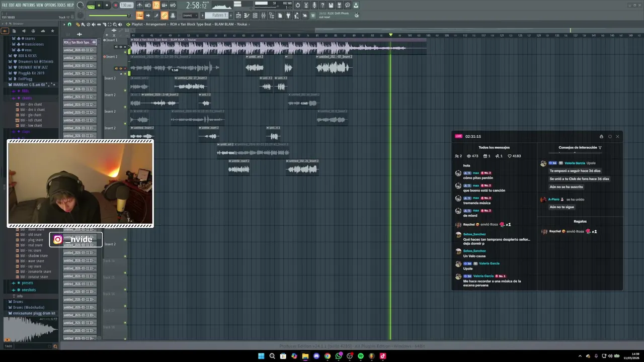Select the browser starred favorites tab icon
The height and width of the screenshot is (362, 644).
point(52,31)
